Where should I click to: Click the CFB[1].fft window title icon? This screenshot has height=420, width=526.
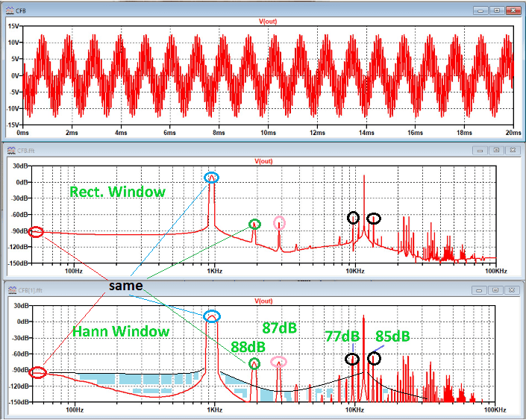pos(12,290)
